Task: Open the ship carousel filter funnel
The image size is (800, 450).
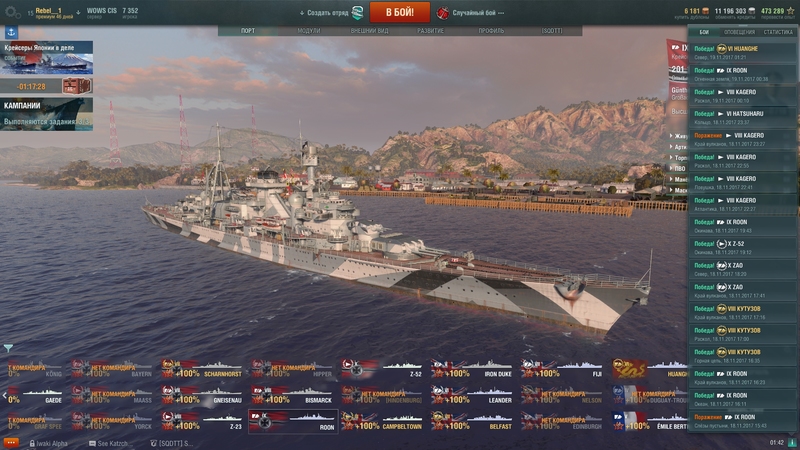Action: tap(8, 348)
